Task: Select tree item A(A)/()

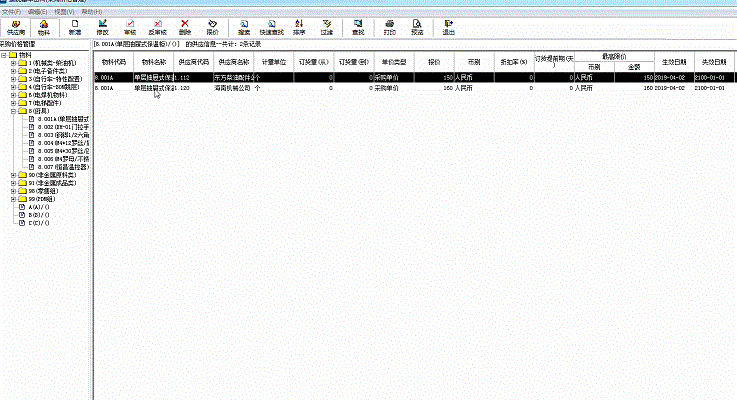Action: point(40,206)
